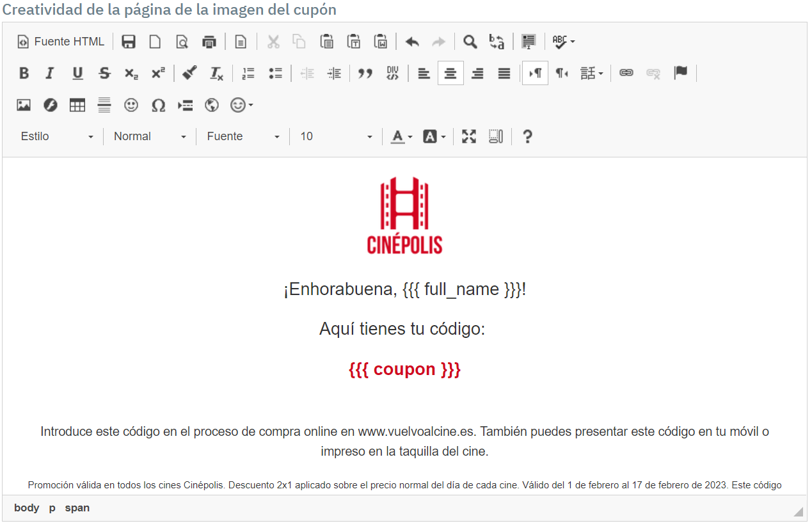Viewport: 812px width, 528px height.
Task: Select the body element in path bar
Action: [x=27, y=508]
